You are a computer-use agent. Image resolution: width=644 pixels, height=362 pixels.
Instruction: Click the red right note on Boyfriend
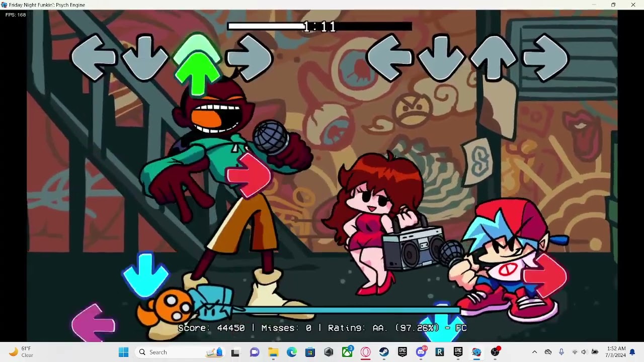[545, 276]
